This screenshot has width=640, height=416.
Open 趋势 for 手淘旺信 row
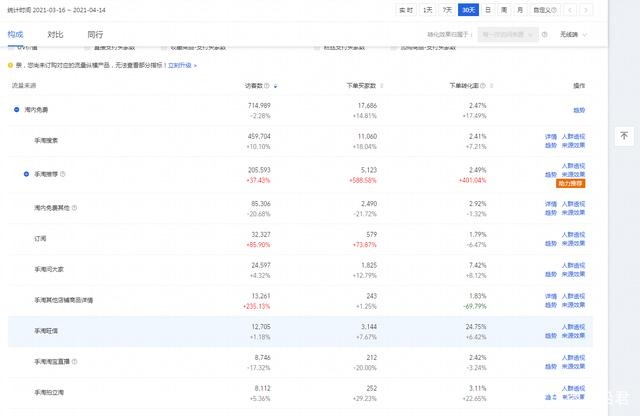coord(551,336)
